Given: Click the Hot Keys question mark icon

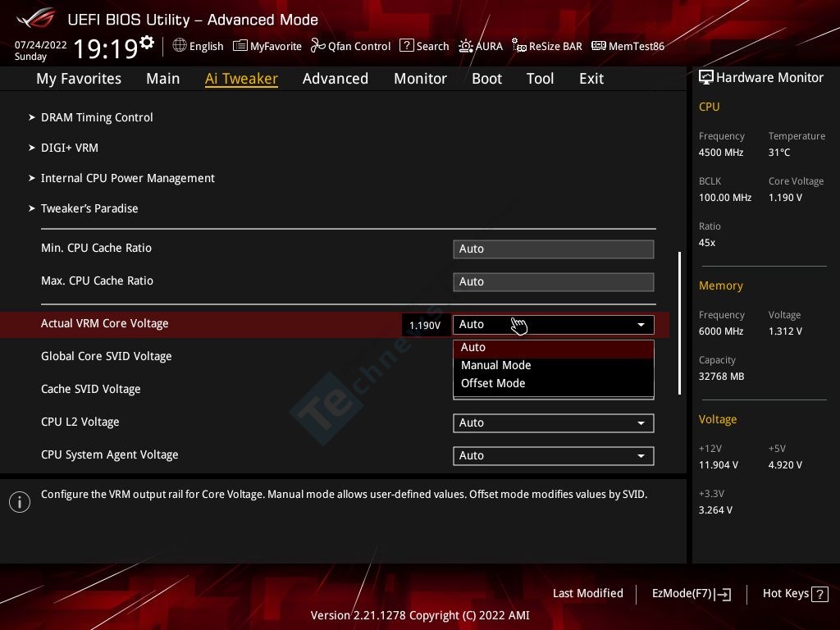Looking at the screenshot, I should [x=819, y=594].
